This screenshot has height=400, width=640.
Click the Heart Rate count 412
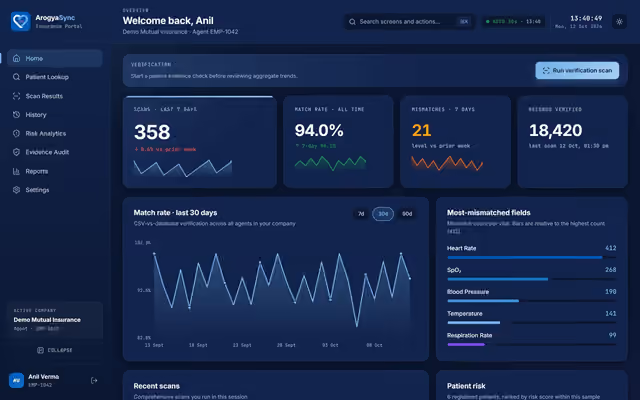pos(611,248)
